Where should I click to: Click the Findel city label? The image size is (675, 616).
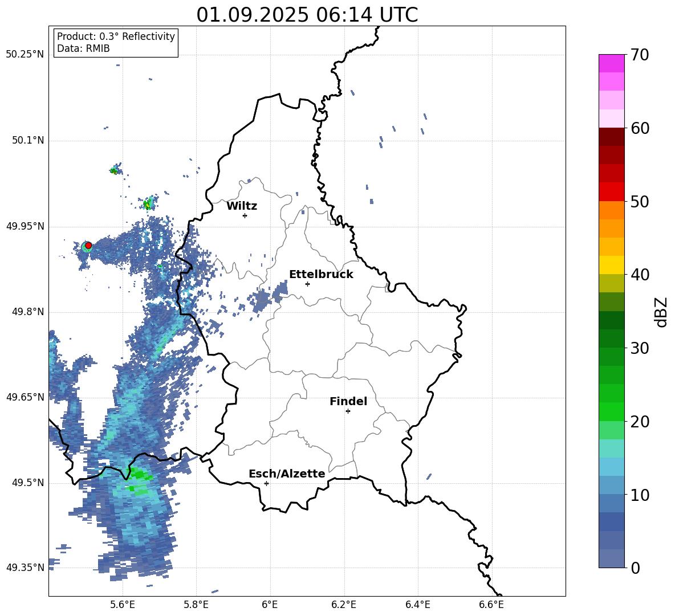coord(348,401)
